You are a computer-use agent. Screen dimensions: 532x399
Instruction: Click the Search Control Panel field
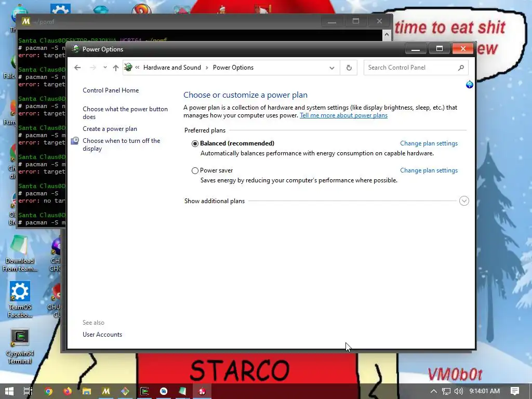(416, 68)
